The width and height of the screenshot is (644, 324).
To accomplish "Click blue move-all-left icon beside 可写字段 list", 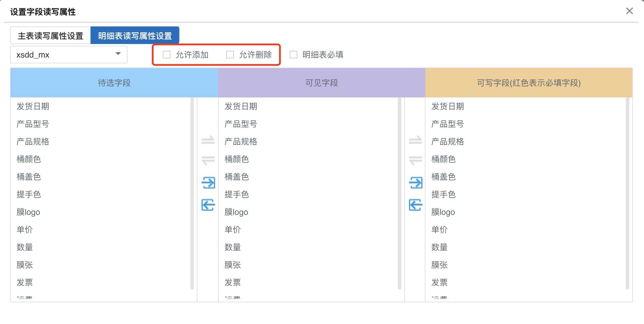I will (415, 205).
